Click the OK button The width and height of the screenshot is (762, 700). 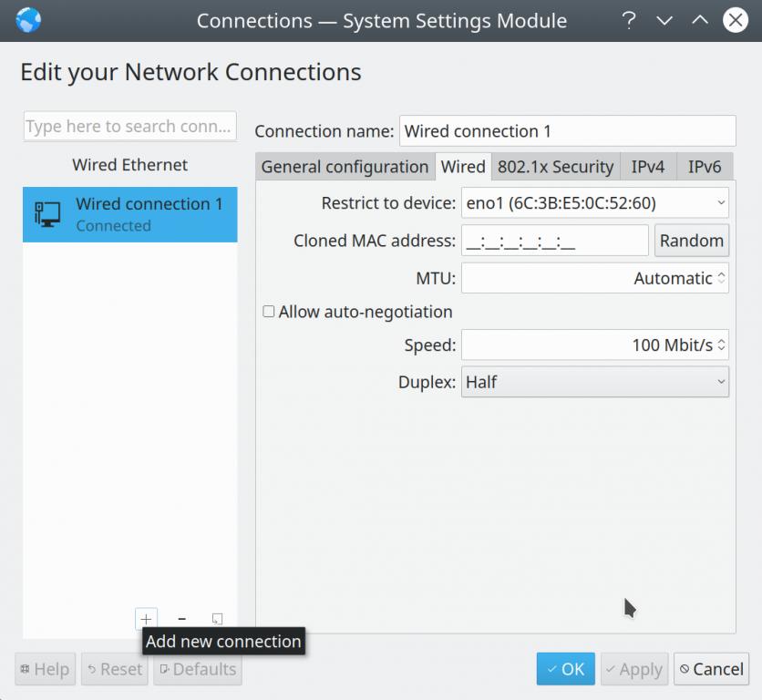(x=565, y=669)
